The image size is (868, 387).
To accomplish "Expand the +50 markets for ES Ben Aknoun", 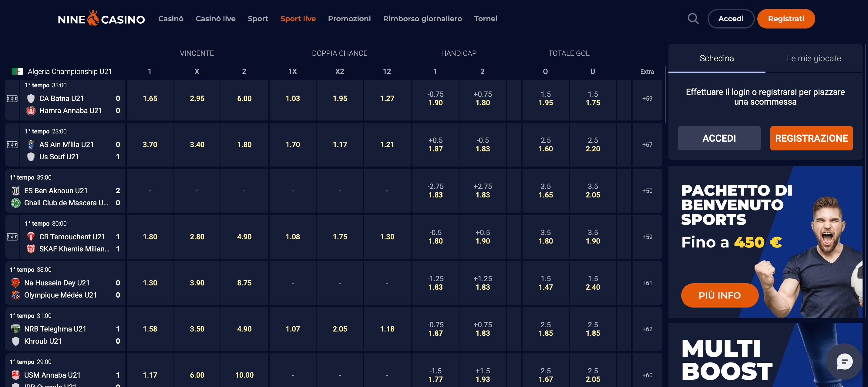I will coord(647,190).
